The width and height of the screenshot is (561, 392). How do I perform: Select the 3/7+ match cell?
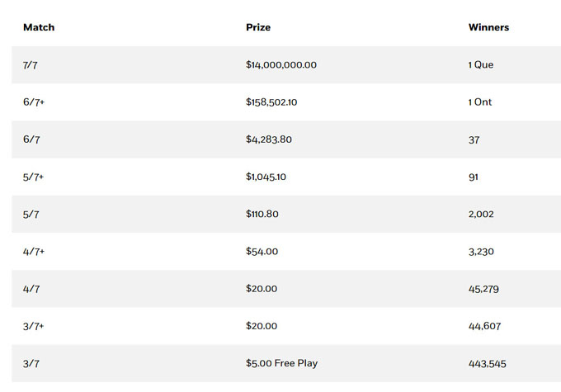pyautogui.click(x=34, y=326)
